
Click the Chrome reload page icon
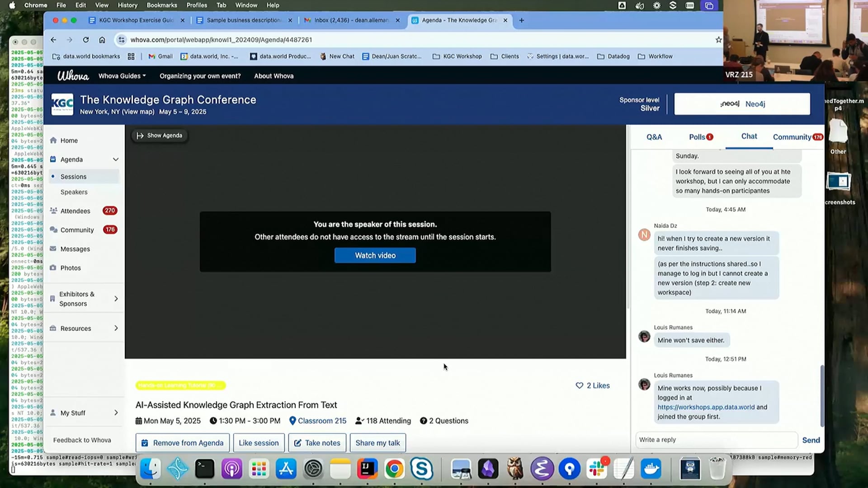click(85, 40)
